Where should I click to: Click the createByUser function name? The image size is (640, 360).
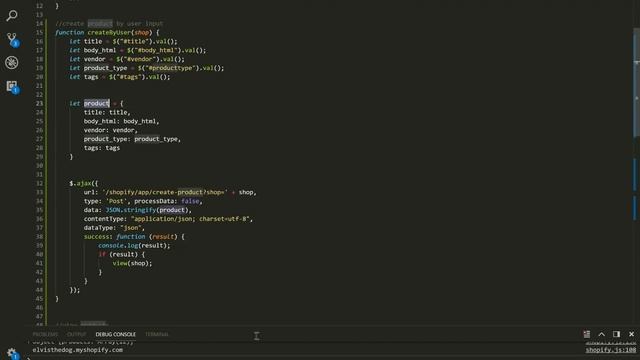click(x=109, y=32)
